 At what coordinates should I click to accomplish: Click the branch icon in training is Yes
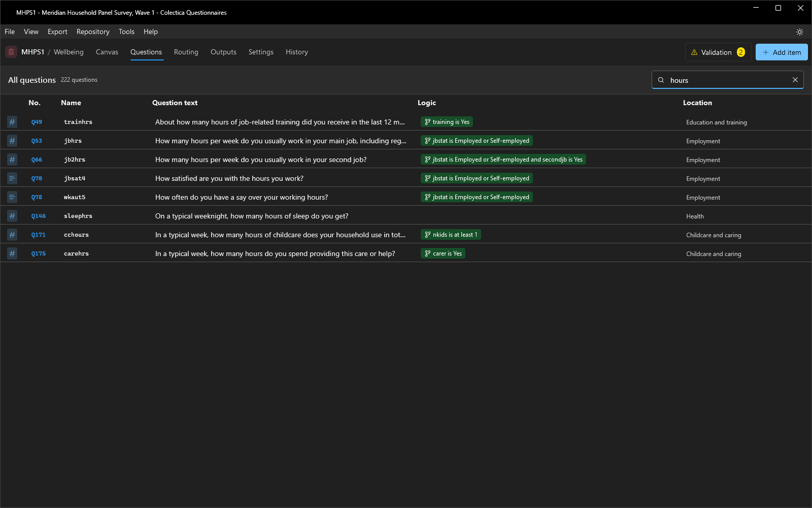(428, 122)
